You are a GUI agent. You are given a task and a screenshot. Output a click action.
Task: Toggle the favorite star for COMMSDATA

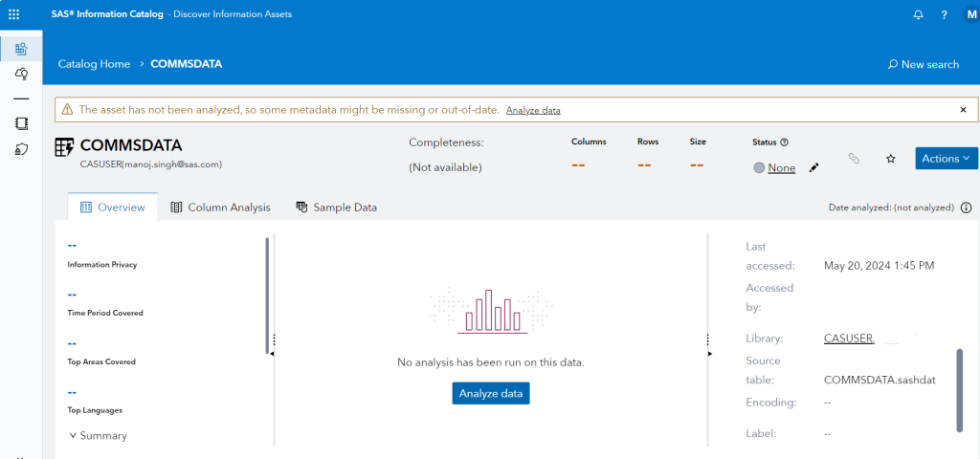click(x=890, y=159)
